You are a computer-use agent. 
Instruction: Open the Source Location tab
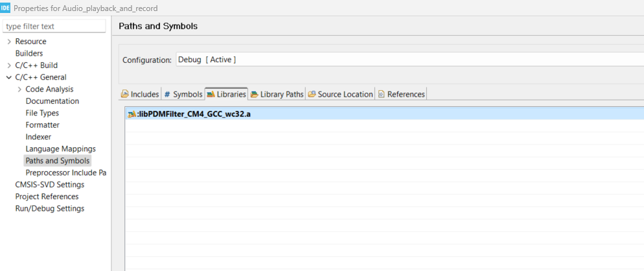point(340,94)
